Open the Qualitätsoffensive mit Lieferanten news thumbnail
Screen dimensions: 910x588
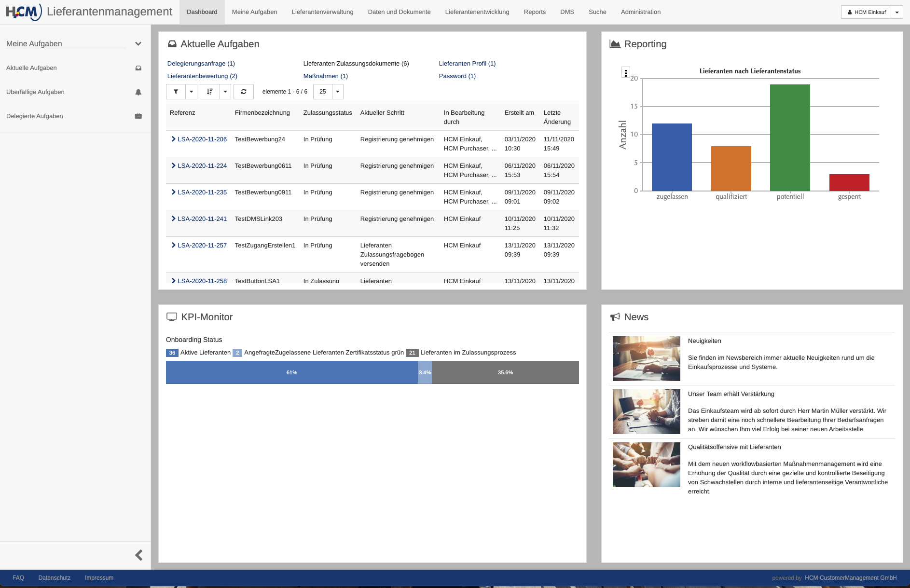(646, 465)
